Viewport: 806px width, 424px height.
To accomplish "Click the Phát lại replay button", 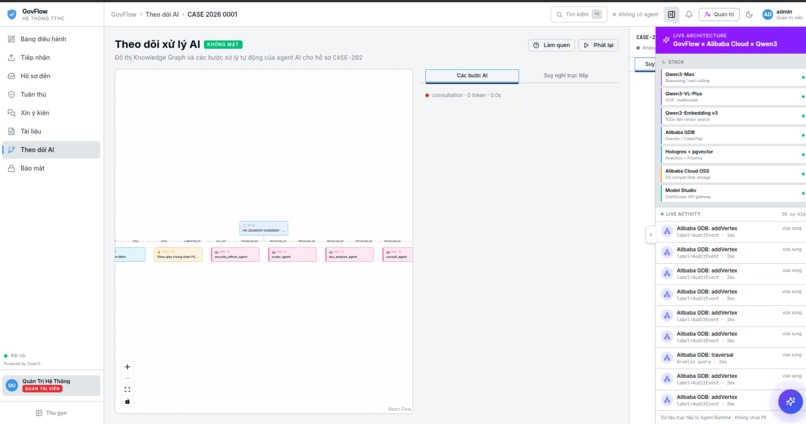I will (598, 45).
